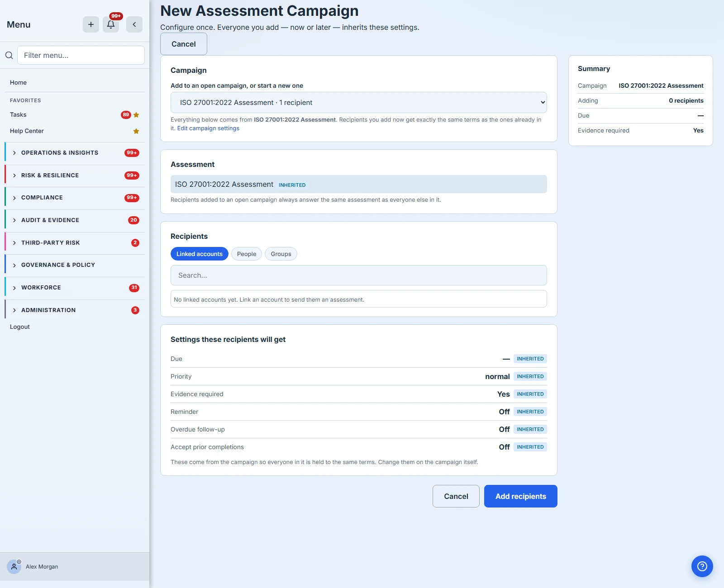724x588 pixels.
Task: Click the ISO 27001:2022 Assessment inherited row
Action: (358, 184)
